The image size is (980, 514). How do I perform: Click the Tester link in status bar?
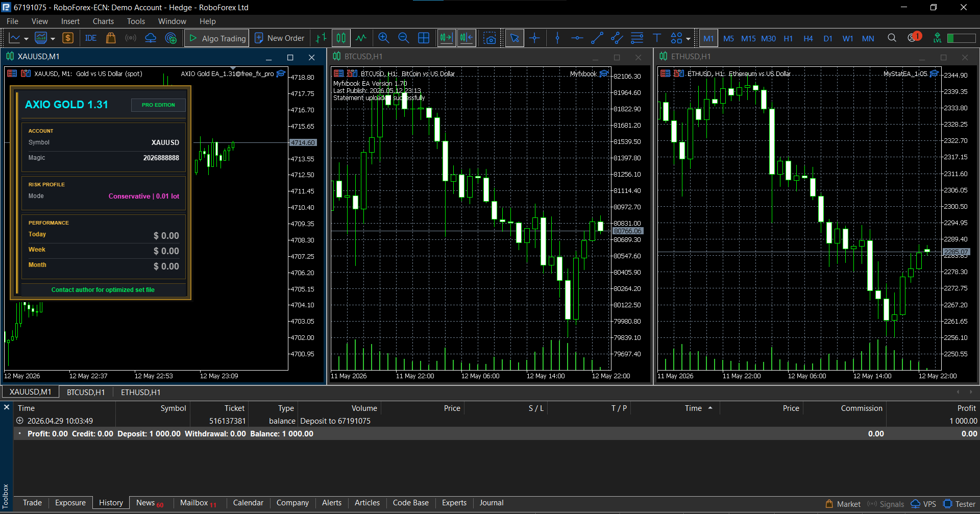[960, 504]
